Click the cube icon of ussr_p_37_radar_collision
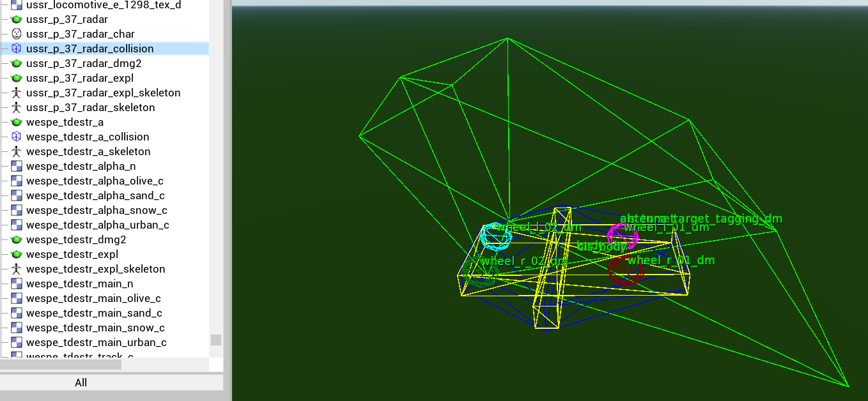The width and height of the screenshot is (868, 401). tap(17, 49)
